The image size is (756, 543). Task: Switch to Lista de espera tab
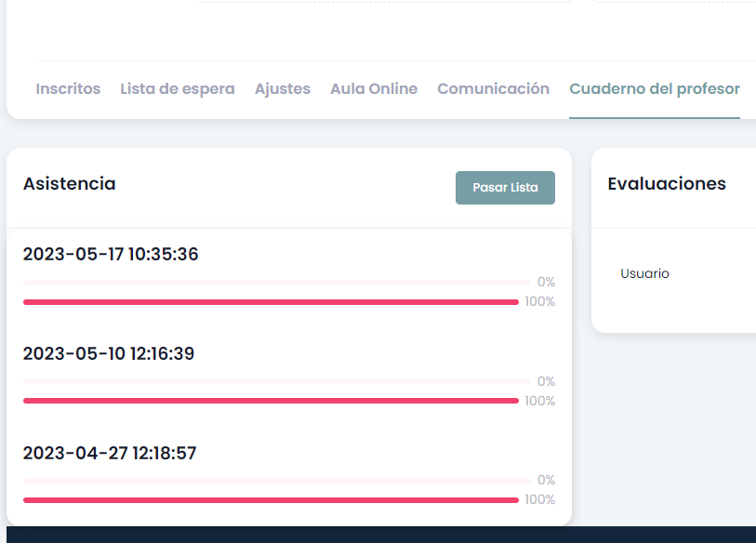[177, 89]
